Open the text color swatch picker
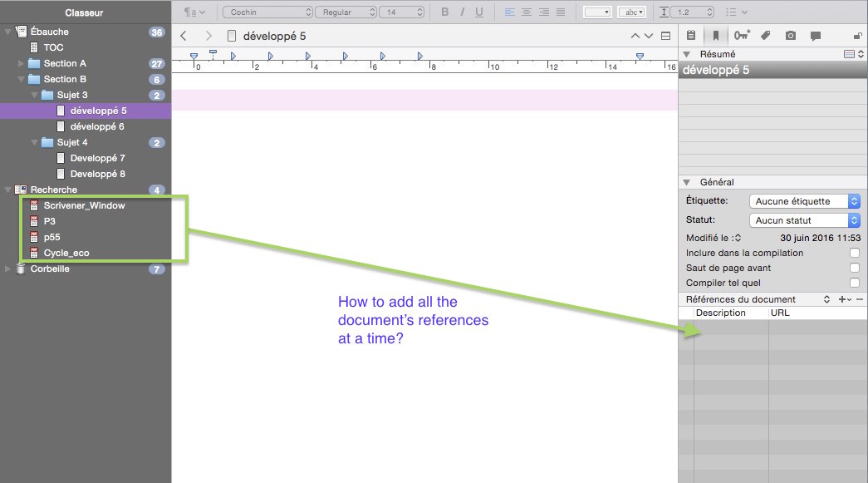 (x=597, y=12)
